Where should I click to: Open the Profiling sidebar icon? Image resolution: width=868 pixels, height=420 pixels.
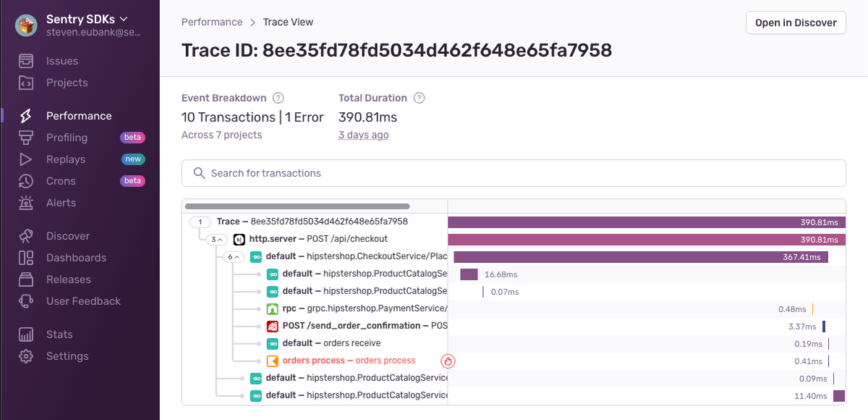coord(26,138)
